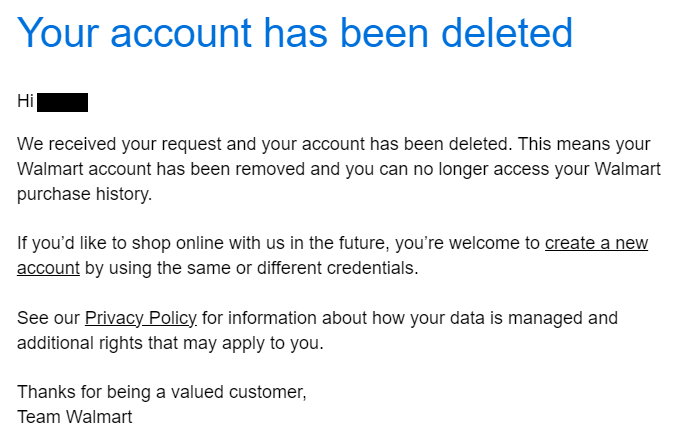Open the Privacy Policy link
688x436 pixels.
[x=140, y=319]
